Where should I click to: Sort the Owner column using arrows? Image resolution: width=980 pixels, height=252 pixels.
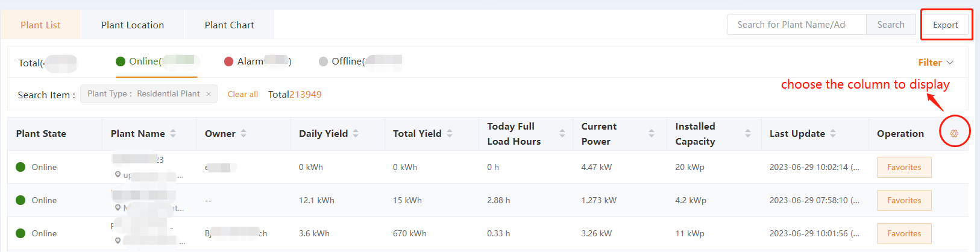243,133
